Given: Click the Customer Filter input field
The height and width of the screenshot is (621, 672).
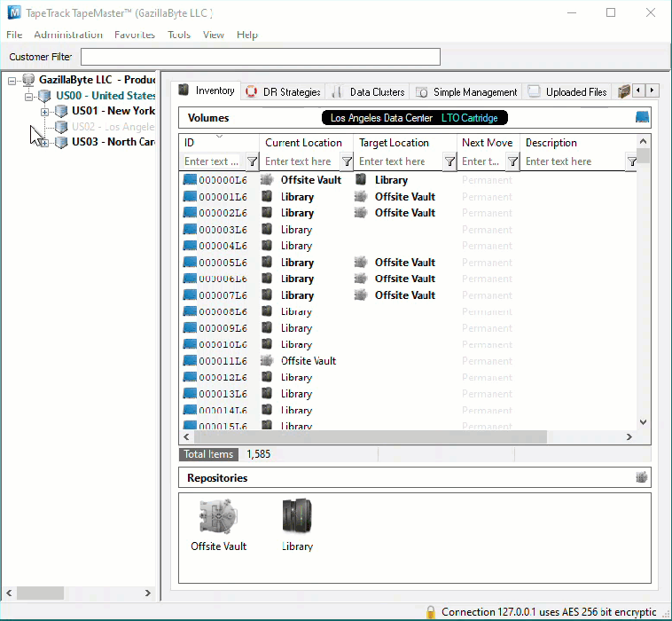Looking at the screenshot, I should (x=261, y=57).
